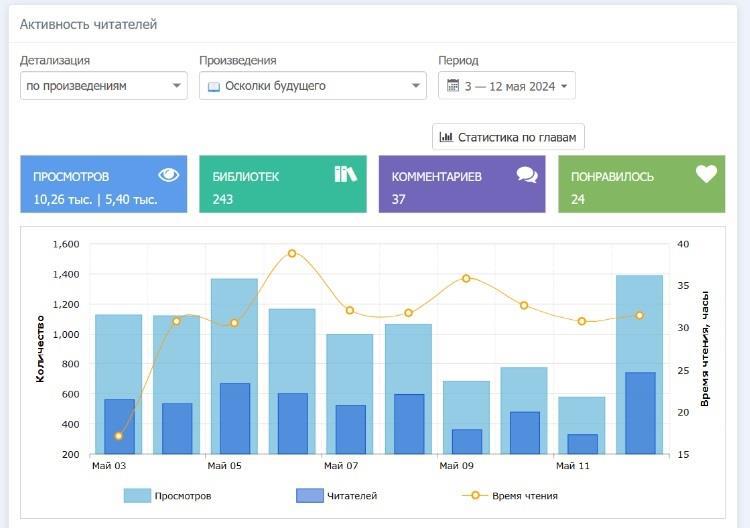Click the calendar icon in period picker

453,86
